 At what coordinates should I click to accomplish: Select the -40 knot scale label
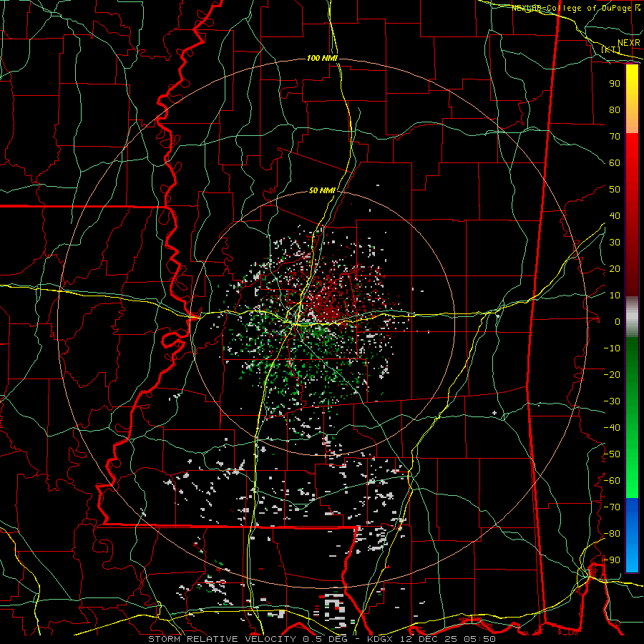[612, 428]
